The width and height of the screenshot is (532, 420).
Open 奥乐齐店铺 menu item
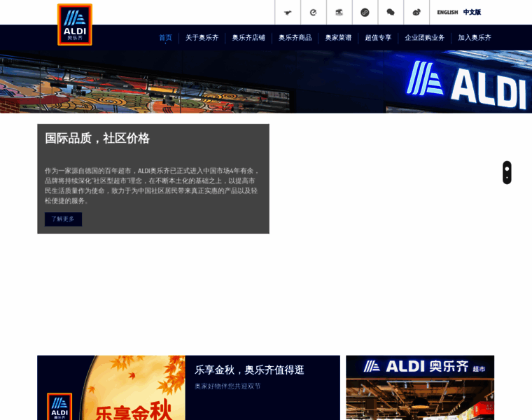(x=248, y=38)
